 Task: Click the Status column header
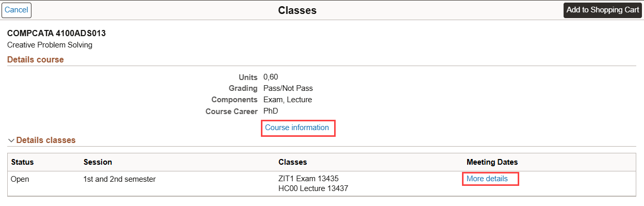pos(22,162)
